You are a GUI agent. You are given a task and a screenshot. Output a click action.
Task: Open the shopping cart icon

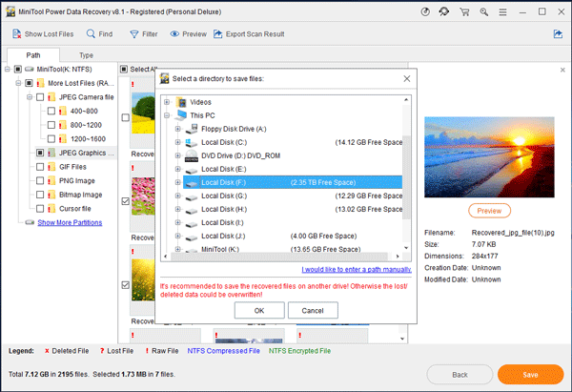(464, 12)
